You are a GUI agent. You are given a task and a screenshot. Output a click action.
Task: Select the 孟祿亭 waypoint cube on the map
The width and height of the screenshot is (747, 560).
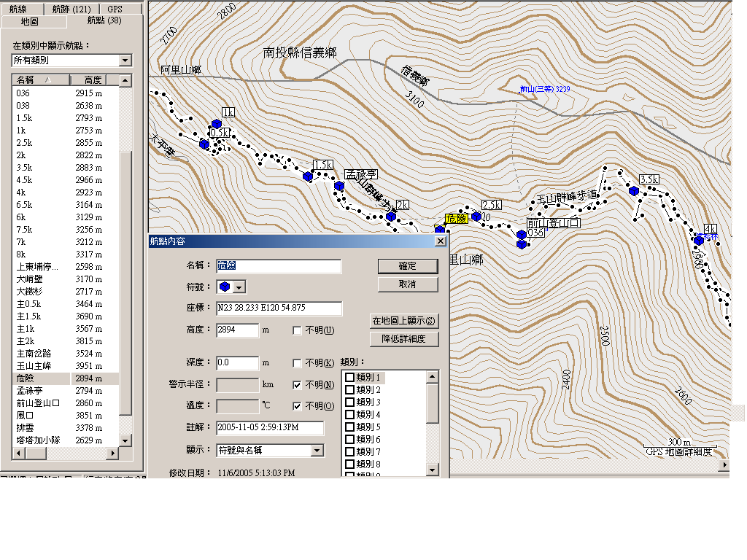point(339,186)
